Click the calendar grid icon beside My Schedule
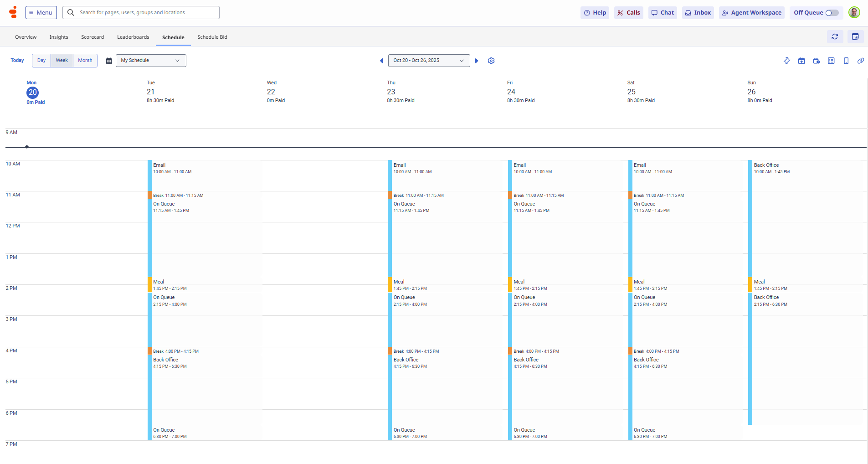This screenshot has width=868, height=464. point(109,61)
